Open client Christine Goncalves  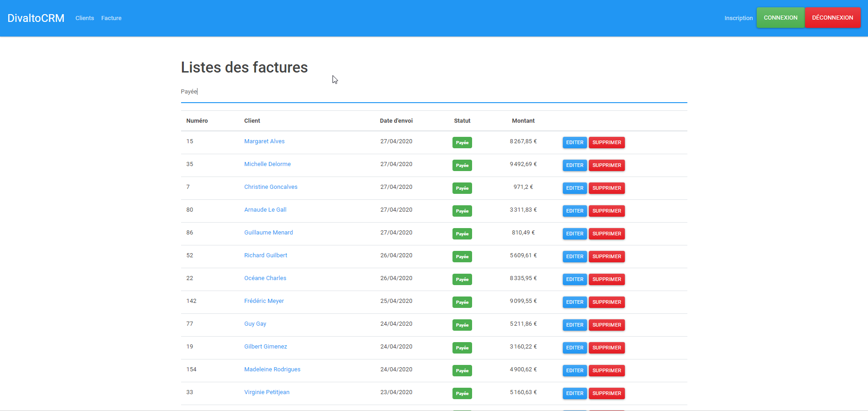click(270, 187)
